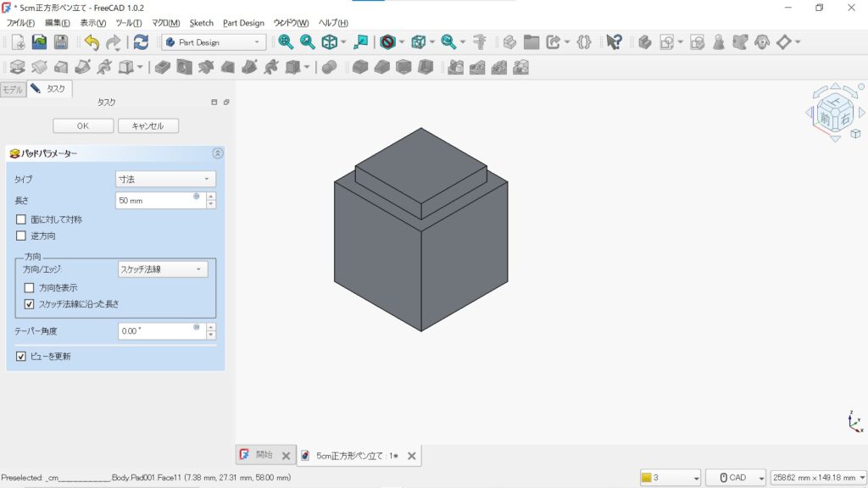Click the What's This help cursor icon

pyautogui.click(x=615, y=42)
